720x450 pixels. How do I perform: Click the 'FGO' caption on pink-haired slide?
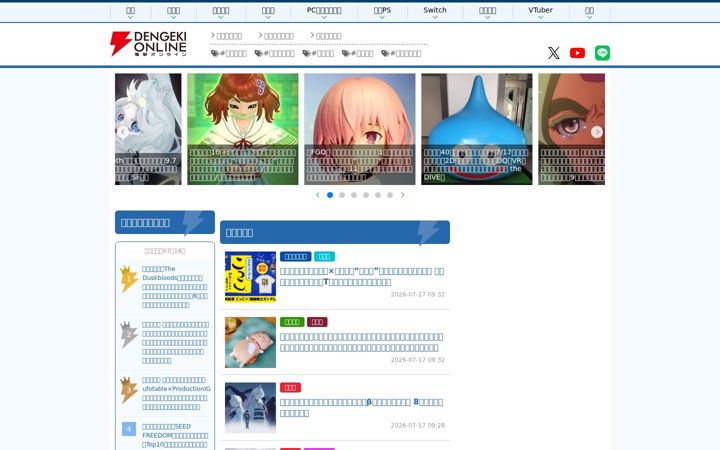[318, 152]
